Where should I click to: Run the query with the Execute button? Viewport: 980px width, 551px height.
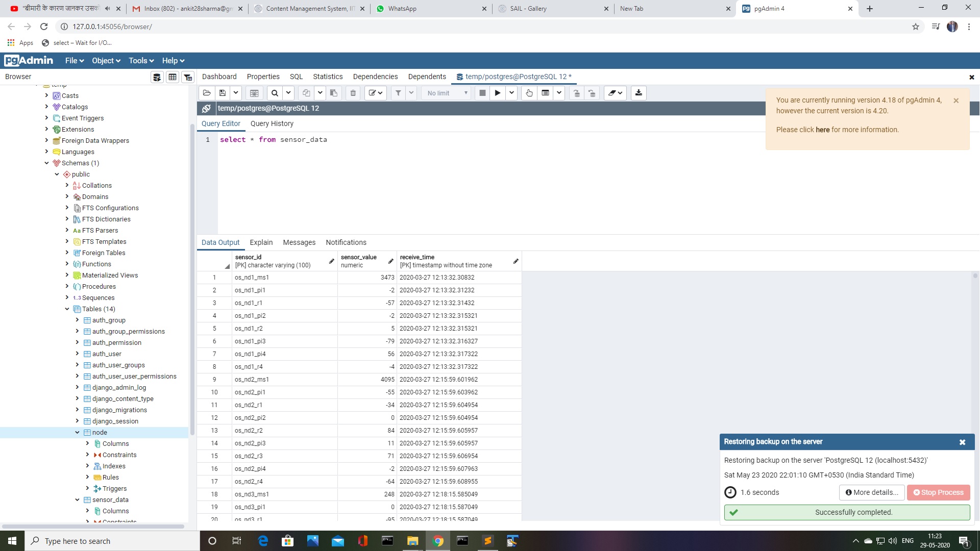(x=497, y=93)
